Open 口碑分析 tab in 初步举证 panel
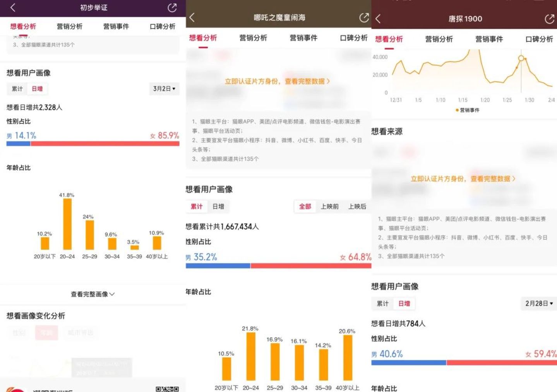 [x=163, y=26]
